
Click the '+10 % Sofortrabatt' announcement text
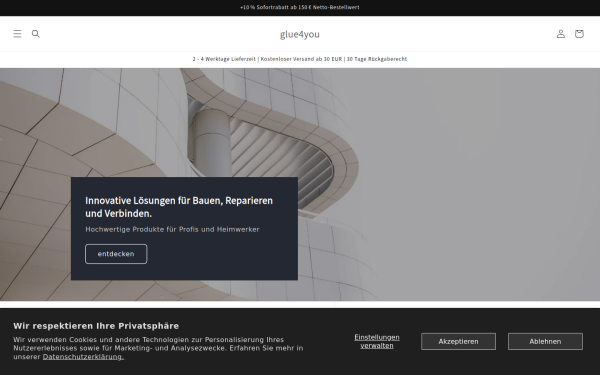[300, 7]
